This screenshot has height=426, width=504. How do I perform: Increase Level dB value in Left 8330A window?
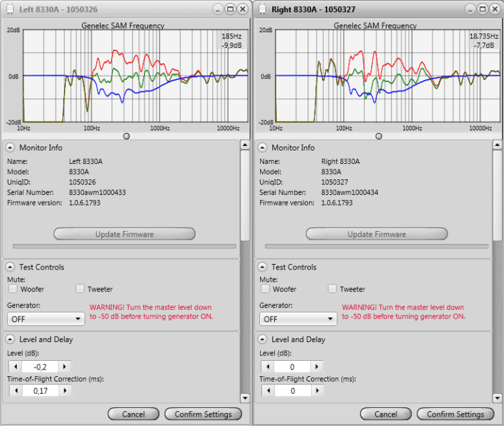65,366
